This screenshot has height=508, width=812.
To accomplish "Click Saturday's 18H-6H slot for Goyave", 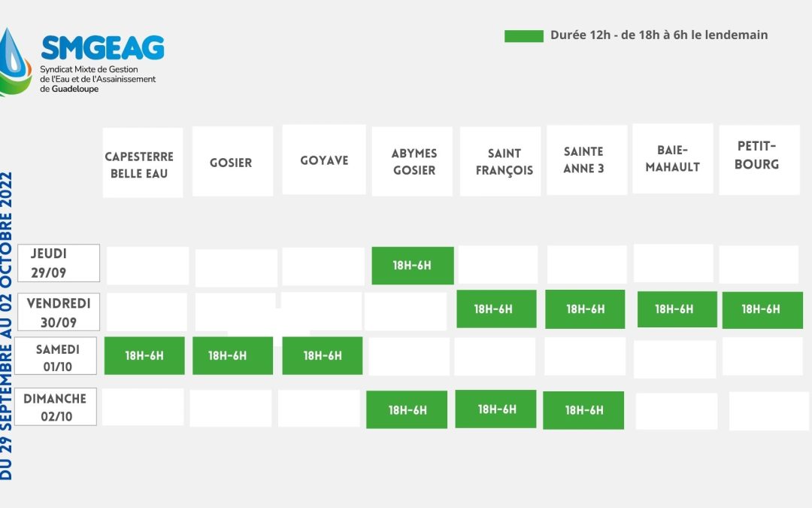I will coord(323,356).
